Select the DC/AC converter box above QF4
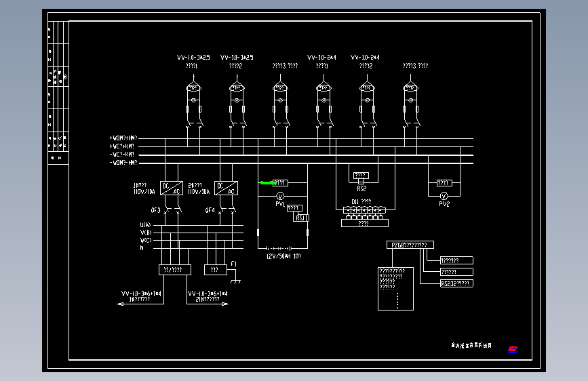 [226, 188]
